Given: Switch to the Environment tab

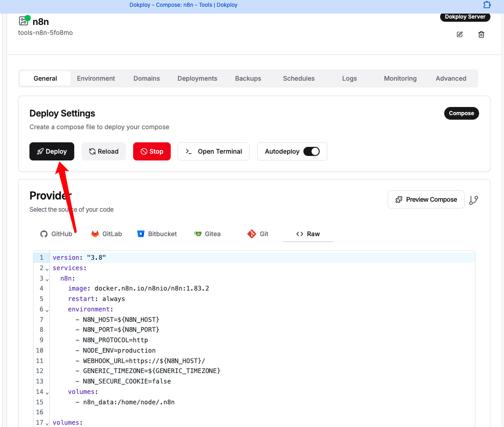Looking at the screenshot, I should (96, 78).
